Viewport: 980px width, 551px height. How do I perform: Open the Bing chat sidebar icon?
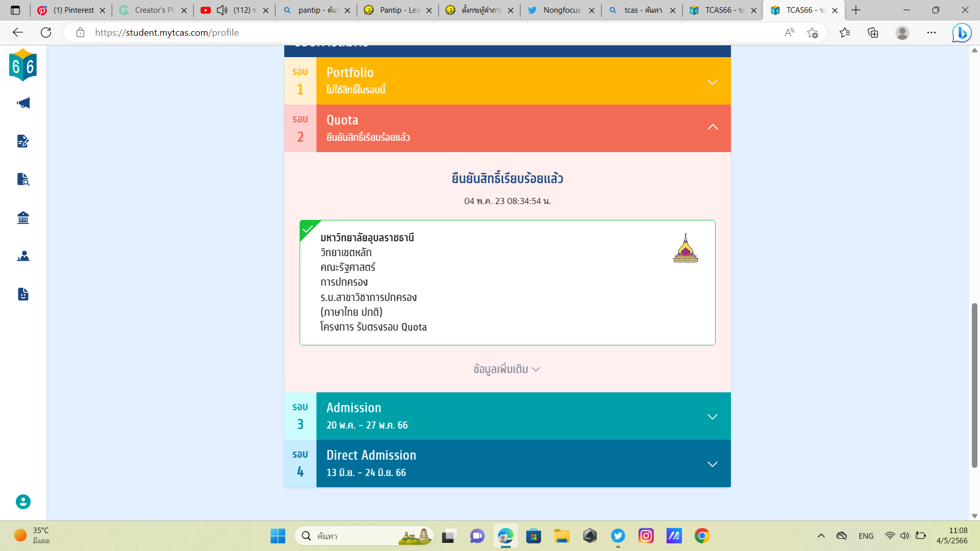(x=962, y=33)
